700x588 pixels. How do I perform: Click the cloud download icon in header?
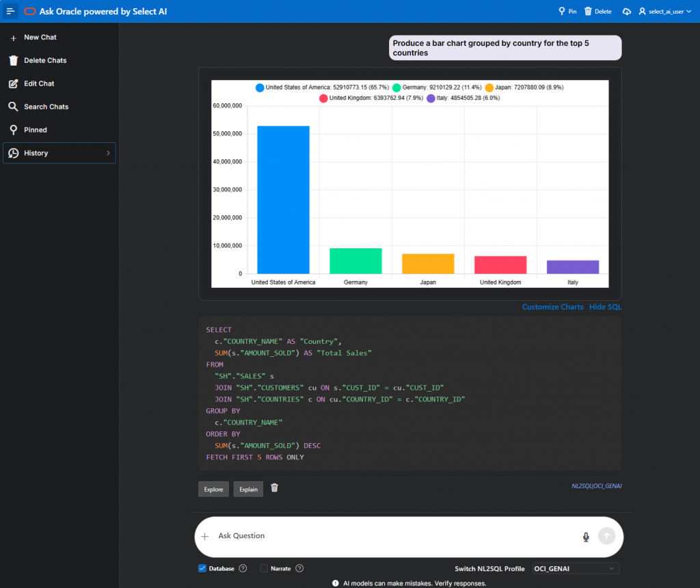627,12
